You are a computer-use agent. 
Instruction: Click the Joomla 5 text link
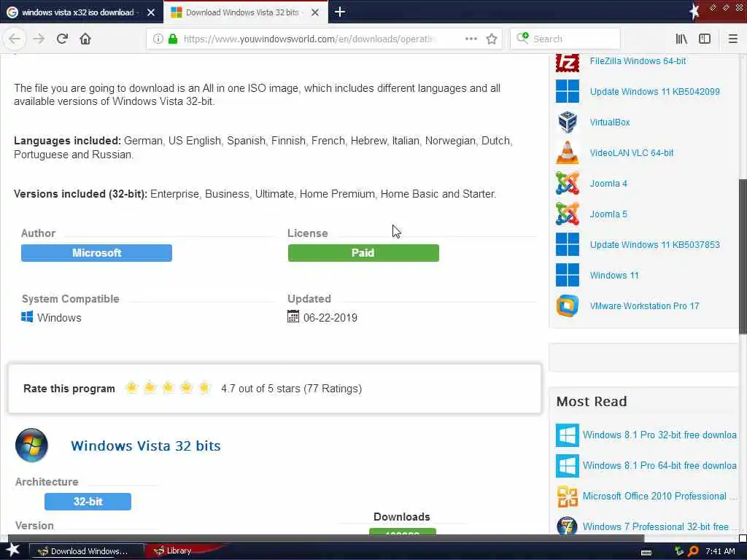608,214
